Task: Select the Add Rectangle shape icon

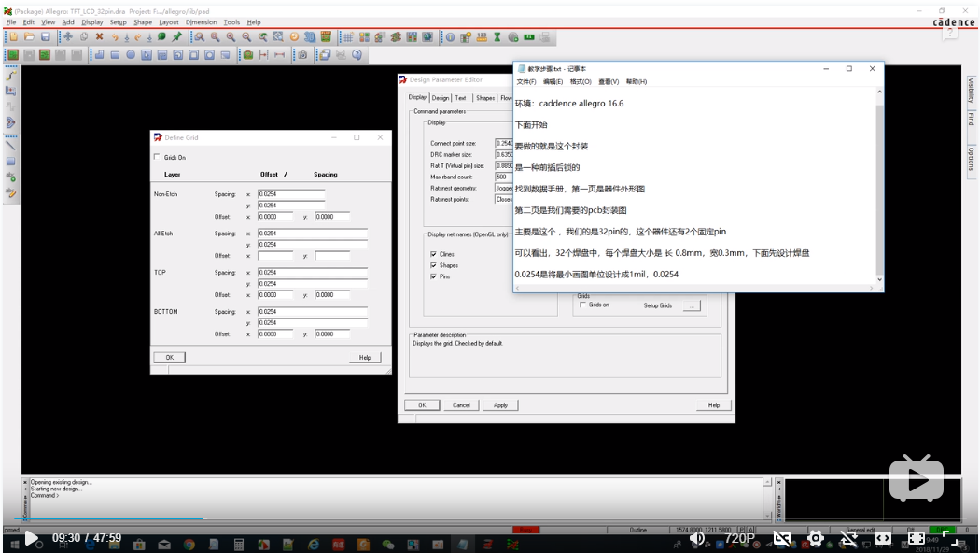Action: (x=115, y=55)
